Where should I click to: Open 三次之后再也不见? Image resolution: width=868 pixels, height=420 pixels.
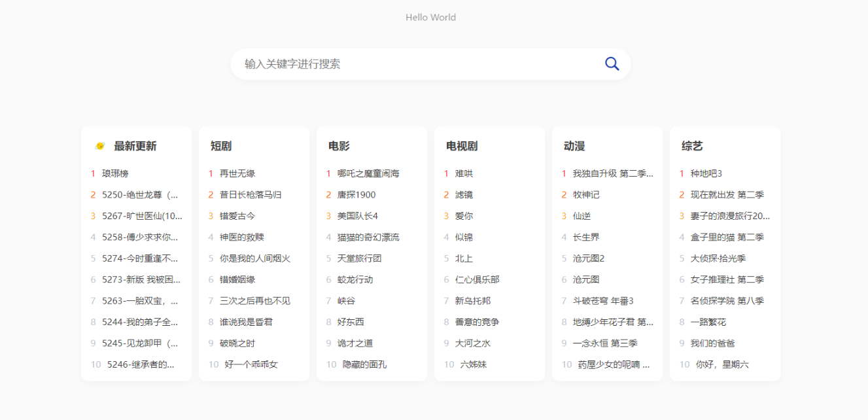pos(255,301)
